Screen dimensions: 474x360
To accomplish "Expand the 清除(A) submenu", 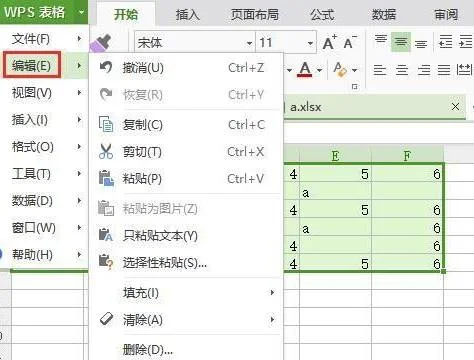I will tap(186, 320).
